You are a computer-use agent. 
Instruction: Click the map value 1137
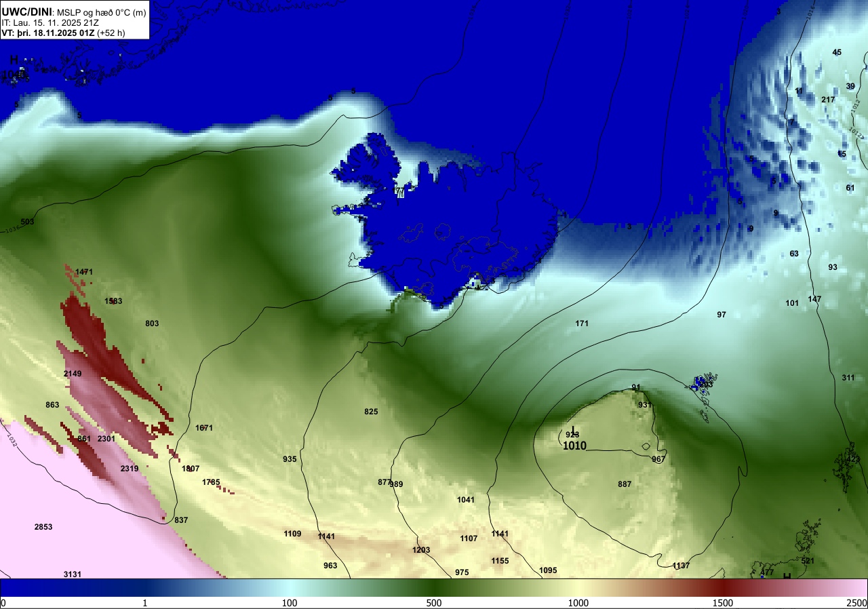click(681, 566)
